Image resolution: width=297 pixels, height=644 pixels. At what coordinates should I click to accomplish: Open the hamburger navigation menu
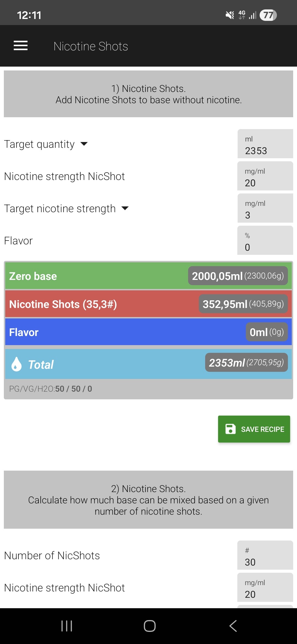tap(21, 46)
